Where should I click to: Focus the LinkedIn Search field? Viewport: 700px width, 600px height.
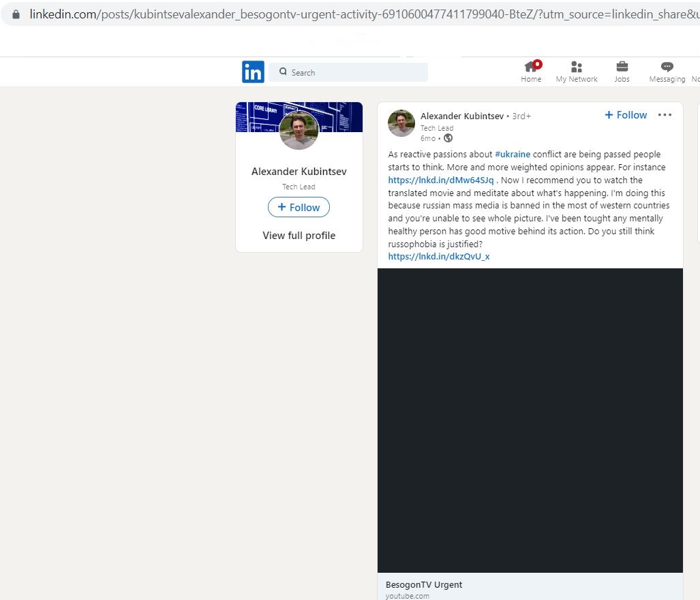pyautogui.click(x=348, y=72)
